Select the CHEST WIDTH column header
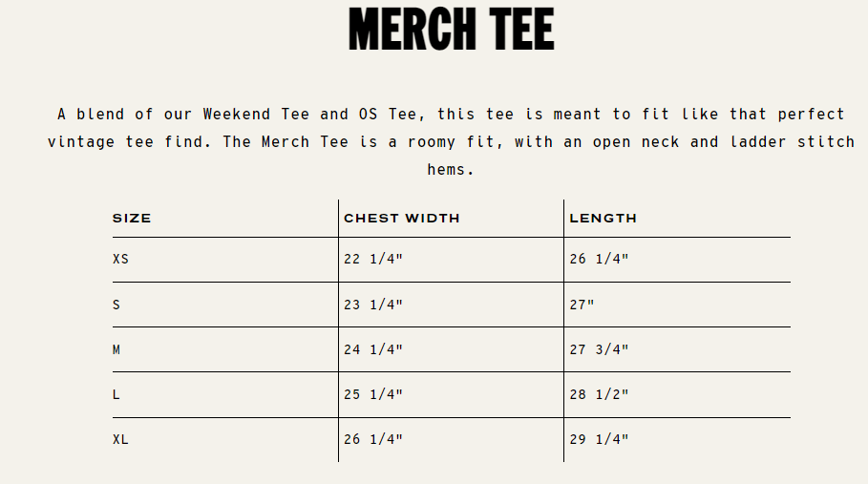Screen dimensions: 868x484 tap(401, 219)
